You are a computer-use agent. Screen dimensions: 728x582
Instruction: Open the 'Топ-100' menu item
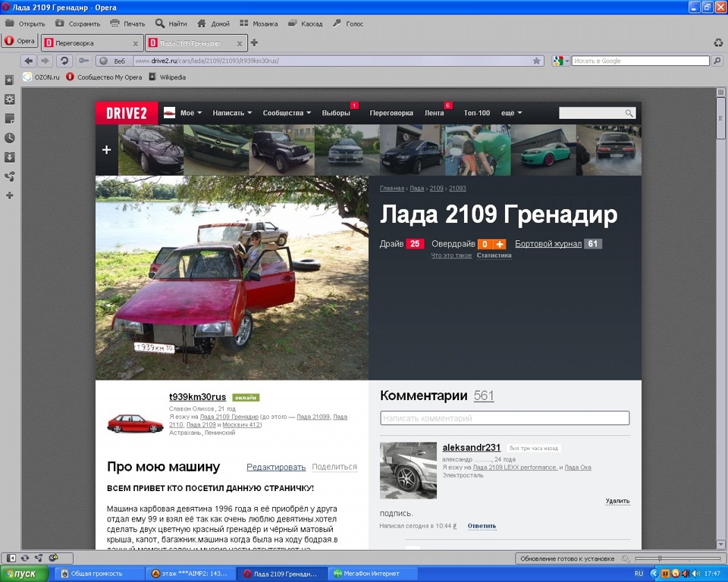pos(477,113)
